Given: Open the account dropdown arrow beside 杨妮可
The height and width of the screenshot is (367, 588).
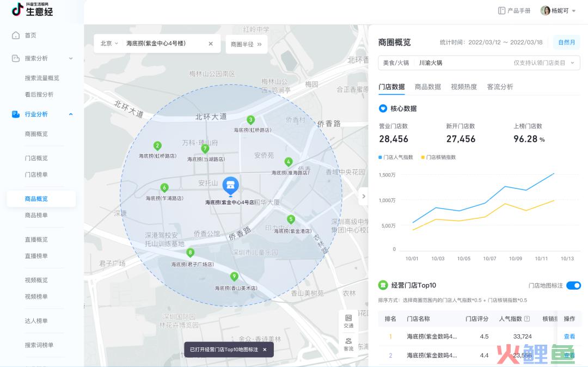Looking at the screenshot, I should (574, 11).
